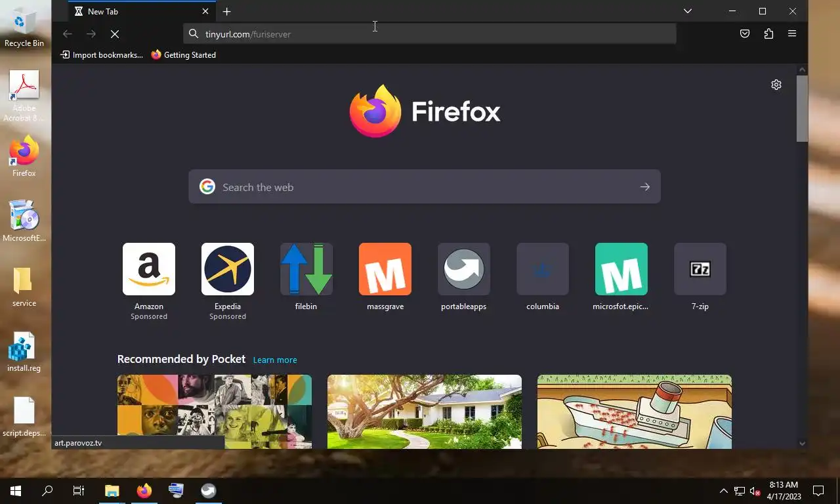
Task: Stop loading the page
Action: coord(114,34)
